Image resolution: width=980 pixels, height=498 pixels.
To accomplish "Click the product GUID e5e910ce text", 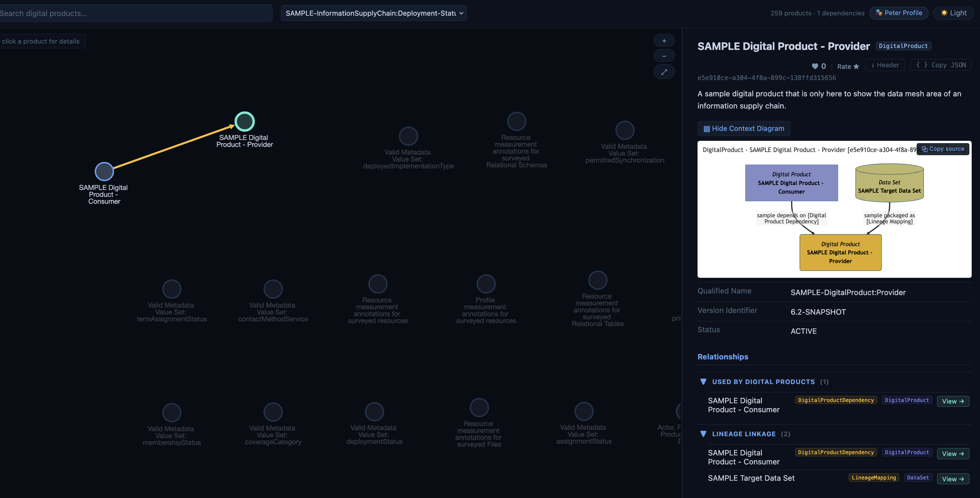I will click(767, 78).
